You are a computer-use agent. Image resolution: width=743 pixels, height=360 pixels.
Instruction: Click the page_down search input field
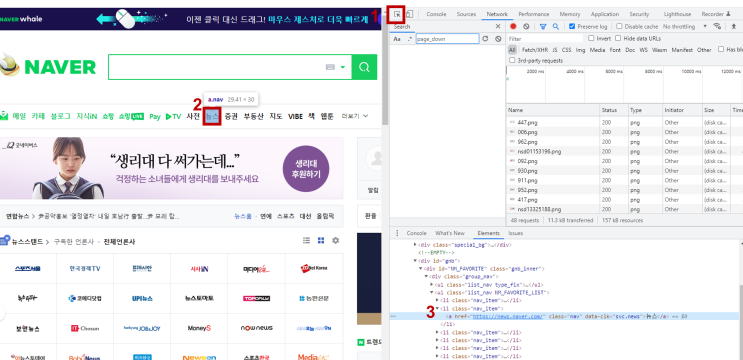(x=448, y=39)
